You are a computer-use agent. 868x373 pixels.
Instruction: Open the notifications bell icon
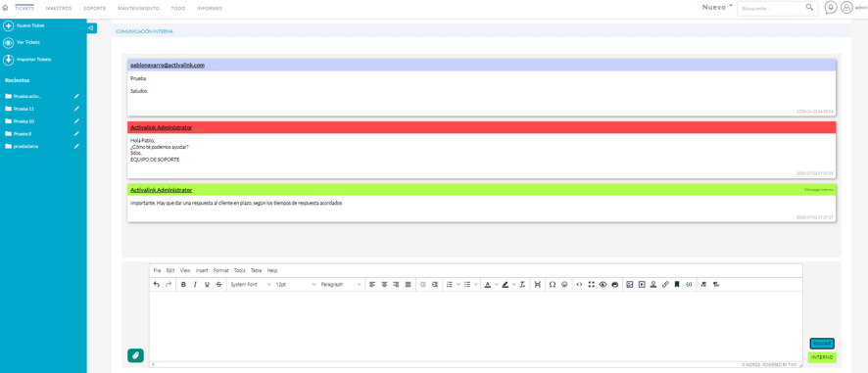coord(831,8)
